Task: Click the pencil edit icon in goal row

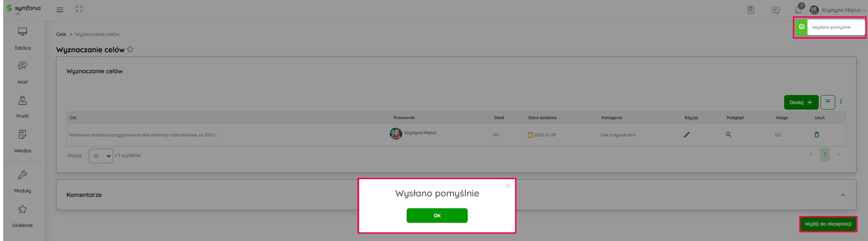Action: click(686, 135)
